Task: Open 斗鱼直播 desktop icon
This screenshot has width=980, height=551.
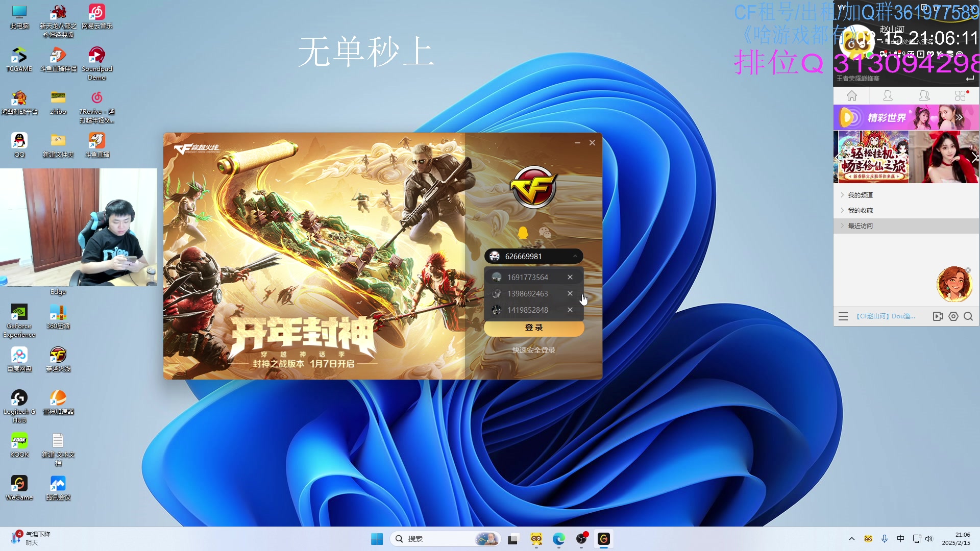Action: point(97,145)
